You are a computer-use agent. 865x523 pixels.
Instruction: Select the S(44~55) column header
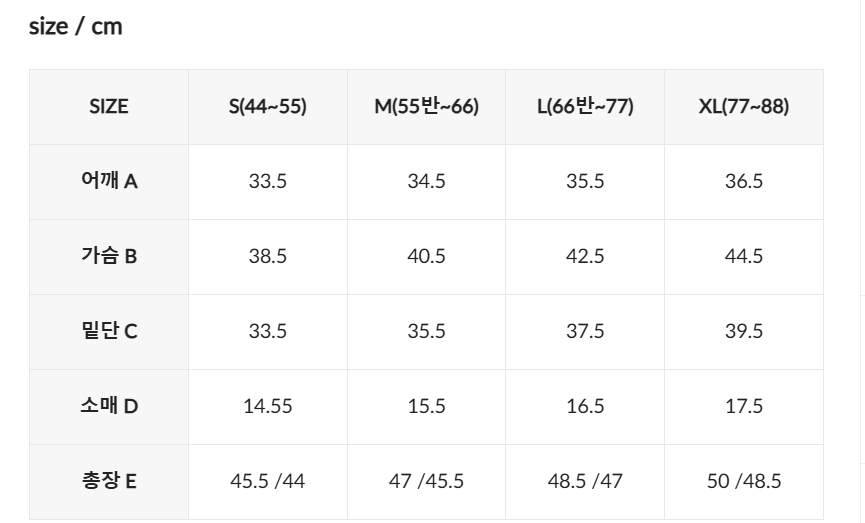coord(267,106)
